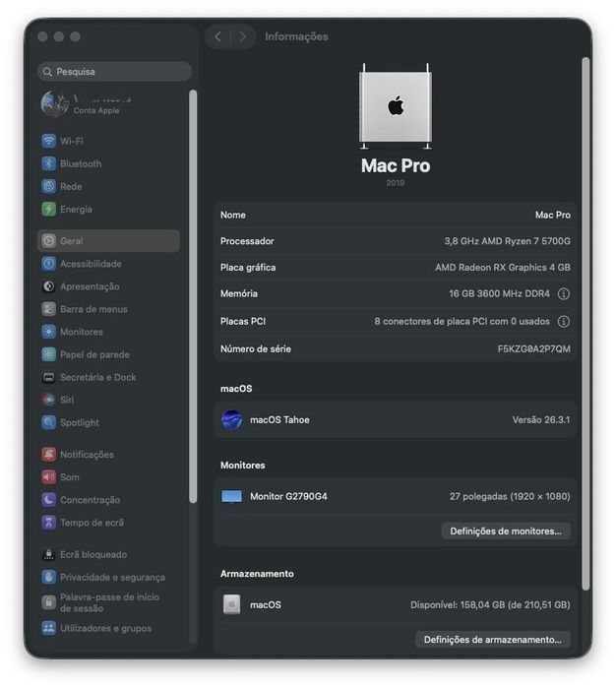Open Som speaker icon
Image resolution: width=616 pixels, height=688 pixels.
(x=48, y=477)
